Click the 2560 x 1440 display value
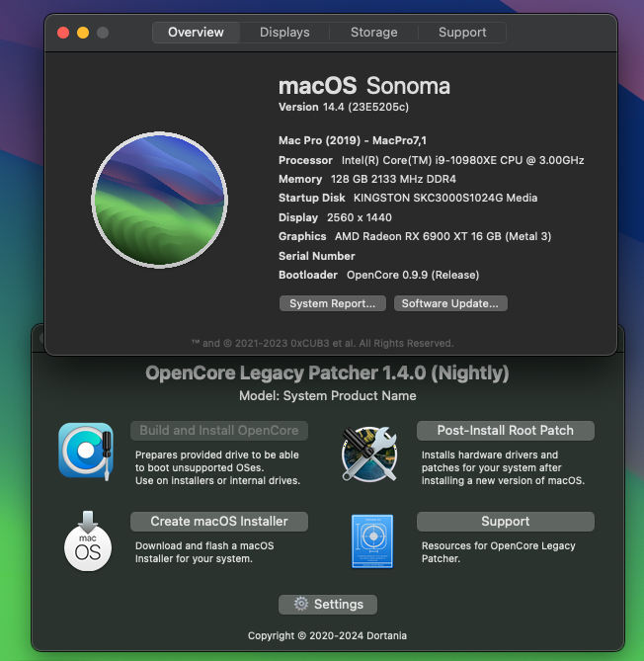This screenshot has height=661, width=644. coord(360,217)
